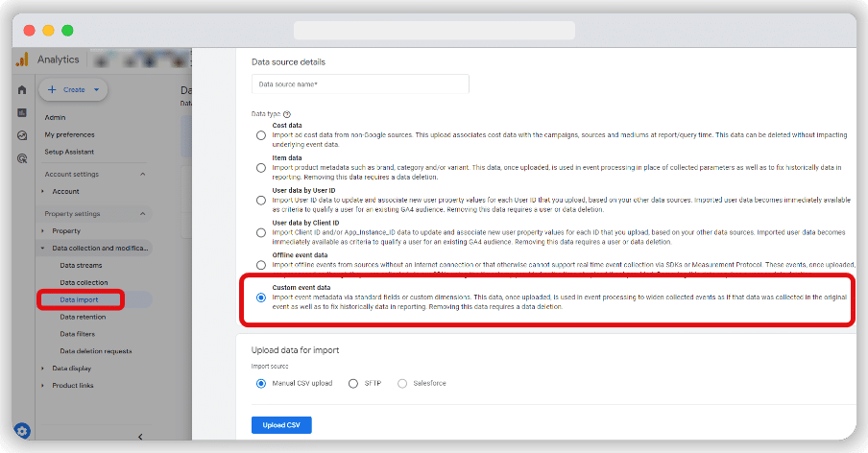The image size is (868, 453).
Task: Select the Item data radio button
Action: click(261, 168)
